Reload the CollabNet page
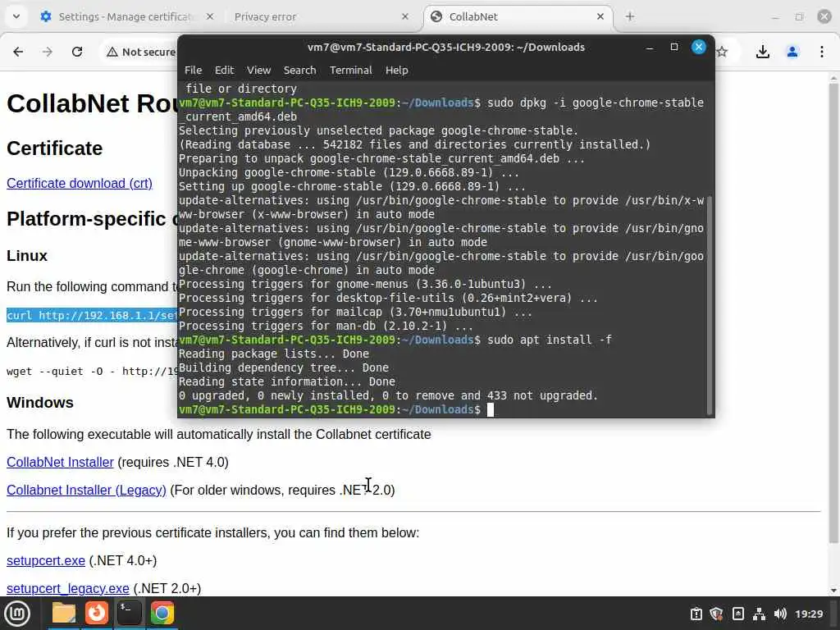840x630 pixels. [x=77, y=52]
